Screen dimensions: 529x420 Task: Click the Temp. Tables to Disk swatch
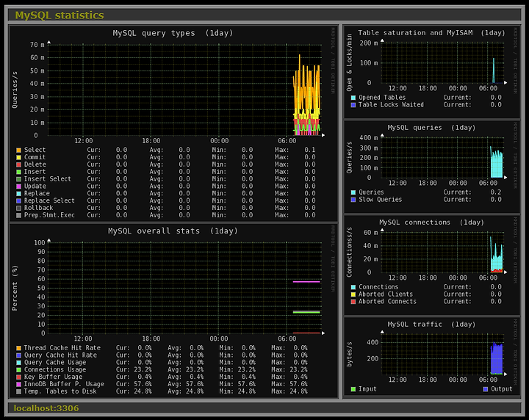click(18, 391)
